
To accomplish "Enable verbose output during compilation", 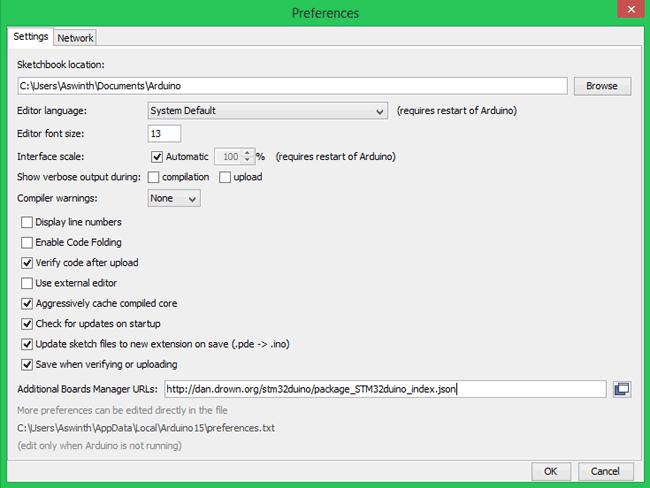I will click(x=154, y=177).
